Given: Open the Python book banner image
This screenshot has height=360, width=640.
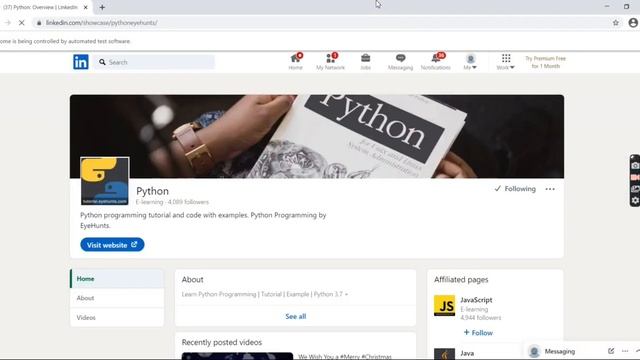Looking at the screenshot, I should [x=317, y=136].
